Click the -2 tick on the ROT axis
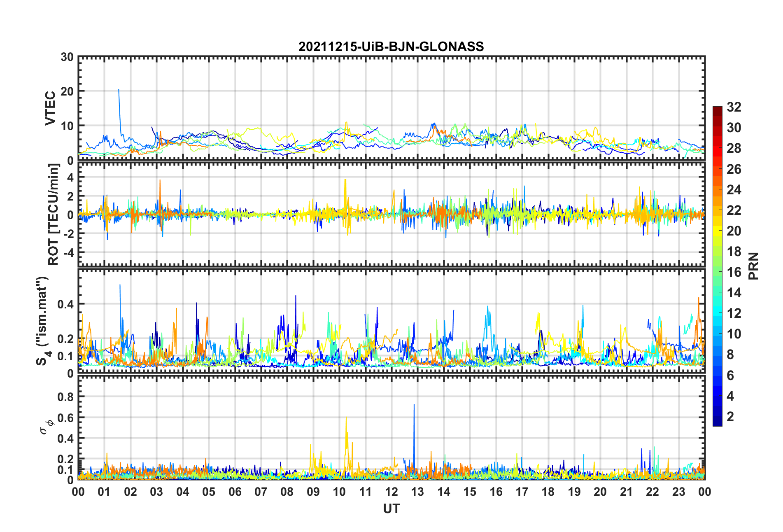 [x=68, y=233]
